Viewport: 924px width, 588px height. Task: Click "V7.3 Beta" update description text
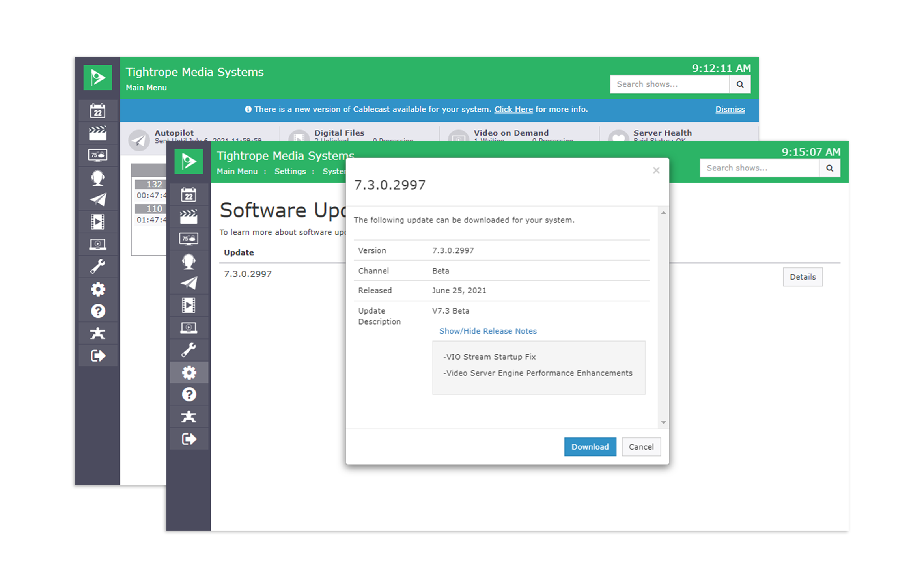(451, 311)
